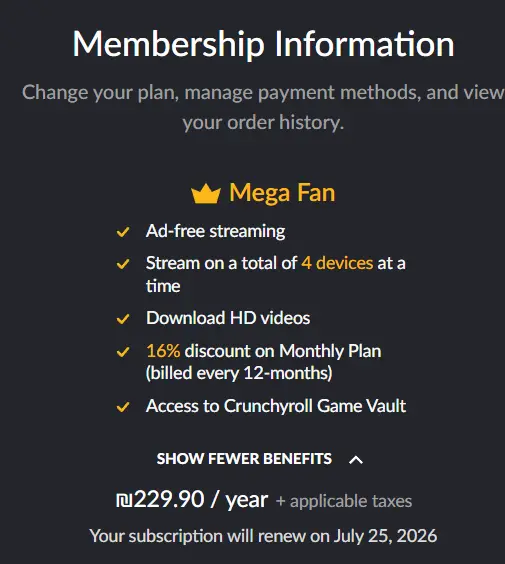
Task: Click the Membership Information heading
Action: pos(264,44)
